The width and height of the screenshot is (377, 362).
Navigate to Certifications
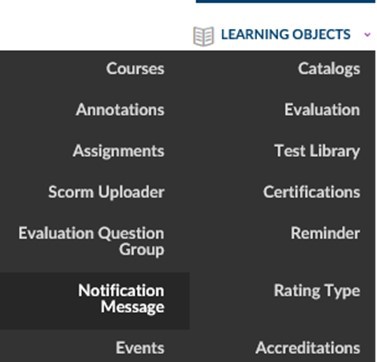312,192
